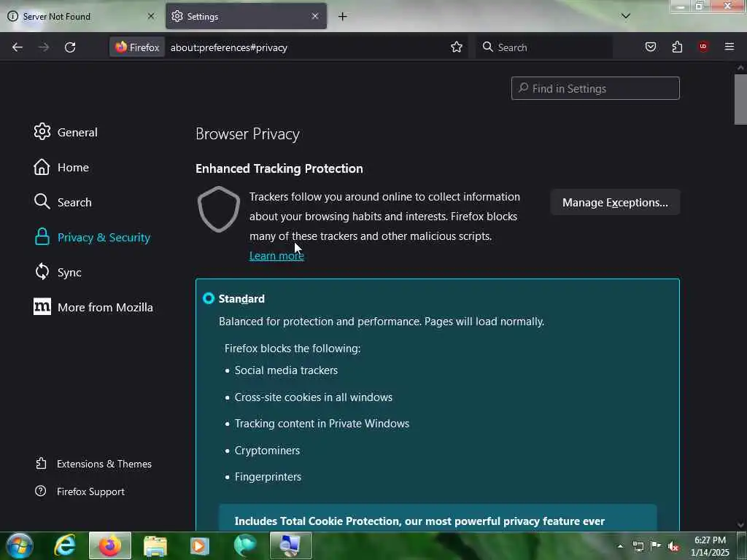Open the Windows Start menu orb

coord(20,545)
